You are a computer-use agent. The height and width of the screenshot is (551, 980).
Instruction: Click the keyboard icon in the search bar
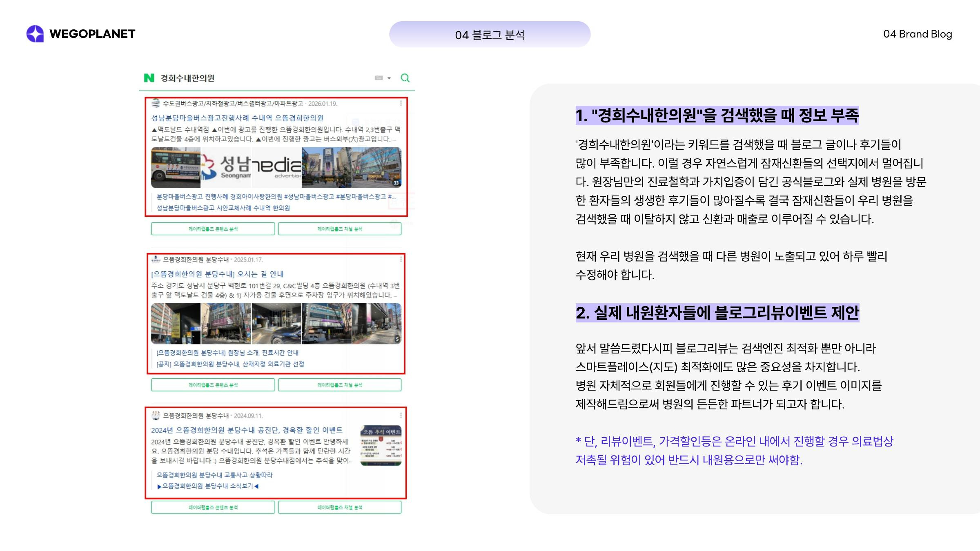[379, 78]
